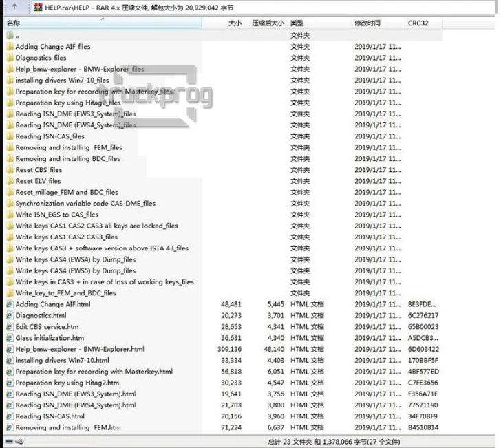
Task: Sort the list by the CRC32 column header
Action: [x=424, y=23]
